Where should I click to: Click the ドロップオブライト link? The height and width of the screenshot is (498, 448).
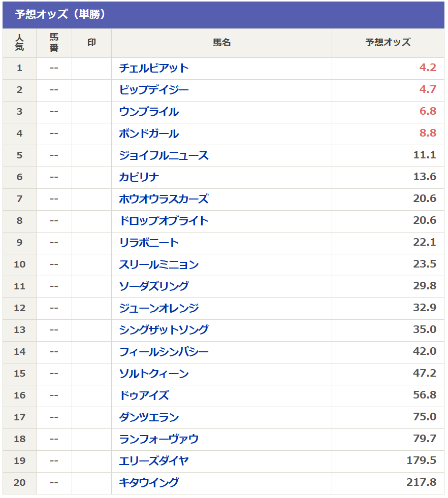[164, 221]
